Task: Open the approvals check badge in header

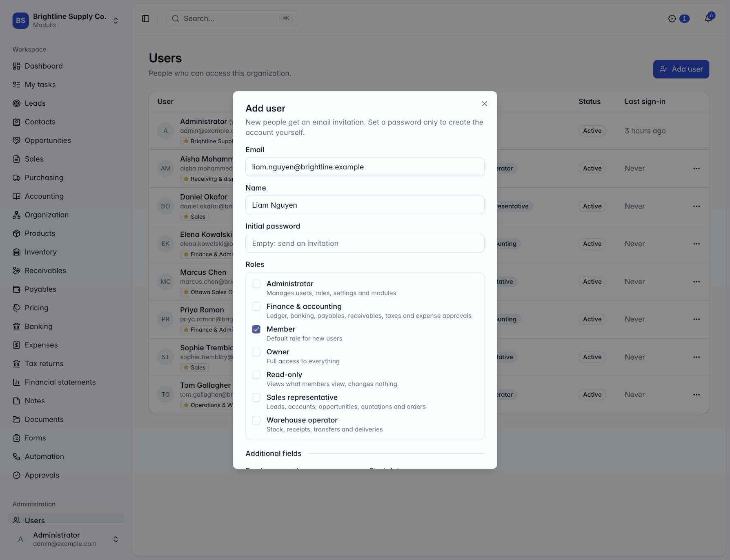Action: click(679, 18)
